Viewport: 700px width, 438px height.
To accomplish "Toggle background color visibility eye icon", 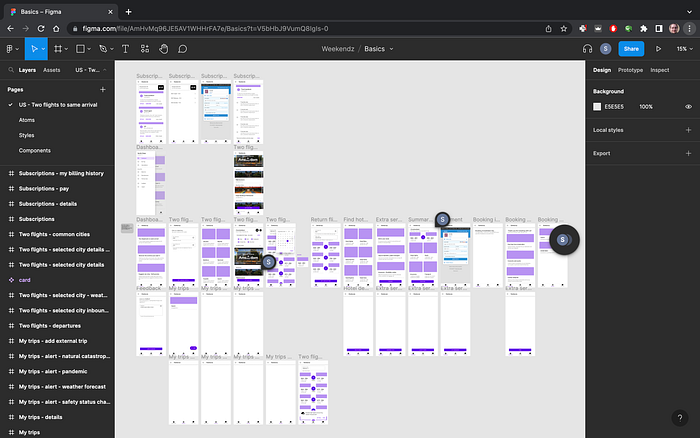I will pyautogui.click(x=688, y=106).
